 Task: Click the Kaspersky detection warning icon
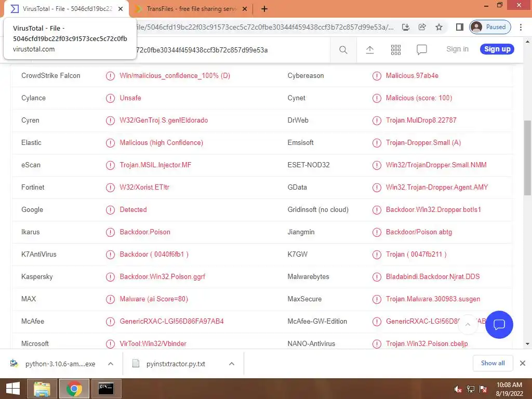110,277
